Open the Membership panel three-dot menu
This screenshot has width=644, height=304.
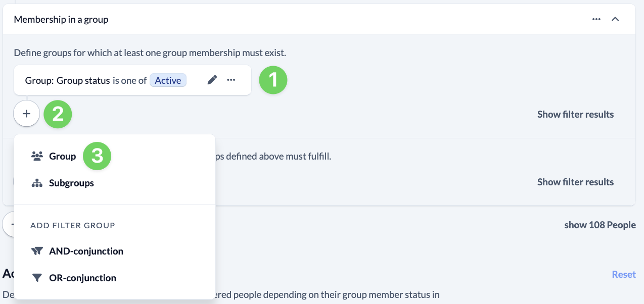click(596, 19)
